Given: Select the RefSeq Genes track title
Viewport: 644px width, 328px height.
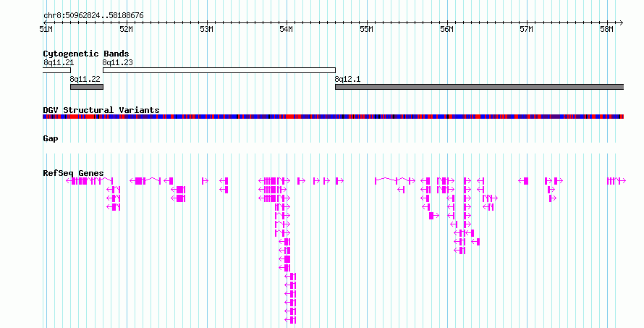Looking at the screenshot, I should point(73,173).
